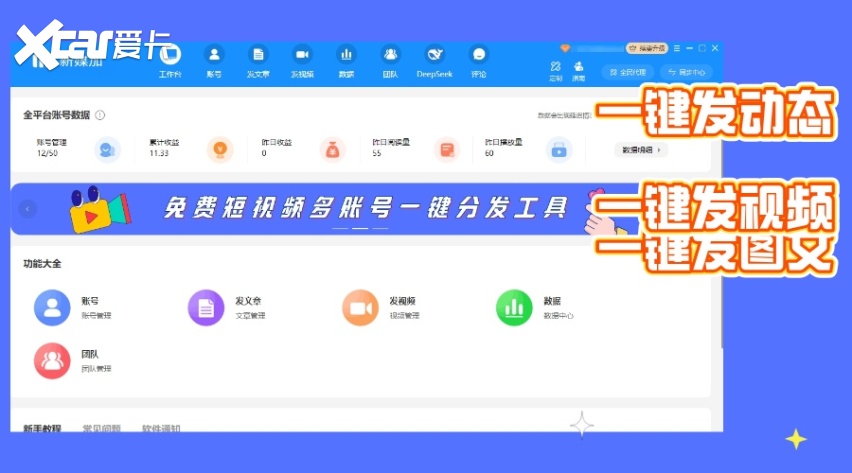Screen dimensions: 852x473
Task: Launch the DeepSeek whale icon
Action: coord(435,55)
